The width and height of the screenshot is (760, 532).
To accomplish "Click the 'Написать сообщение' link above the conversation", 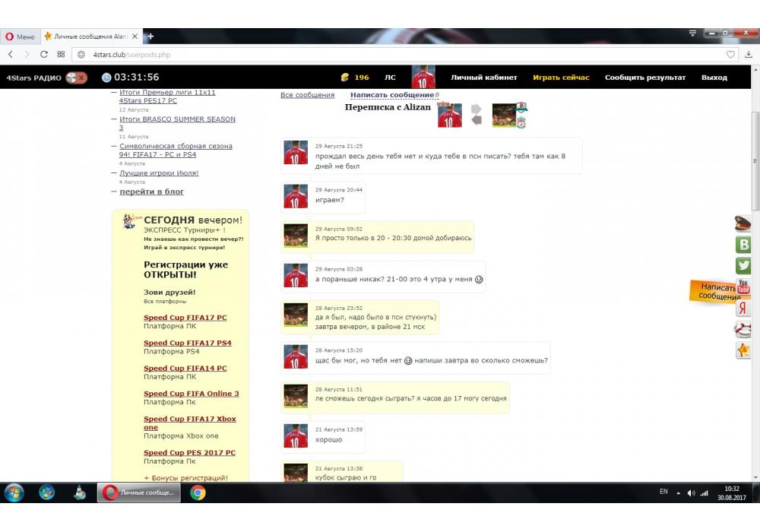I will click(x=393, y=95).
